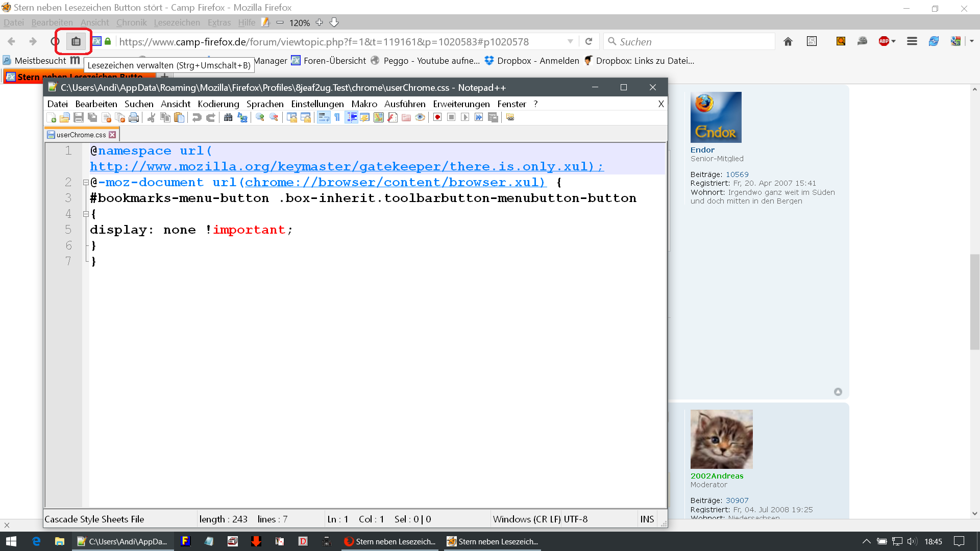Click the Save file icon in Notepad++

tap(79, 117)
